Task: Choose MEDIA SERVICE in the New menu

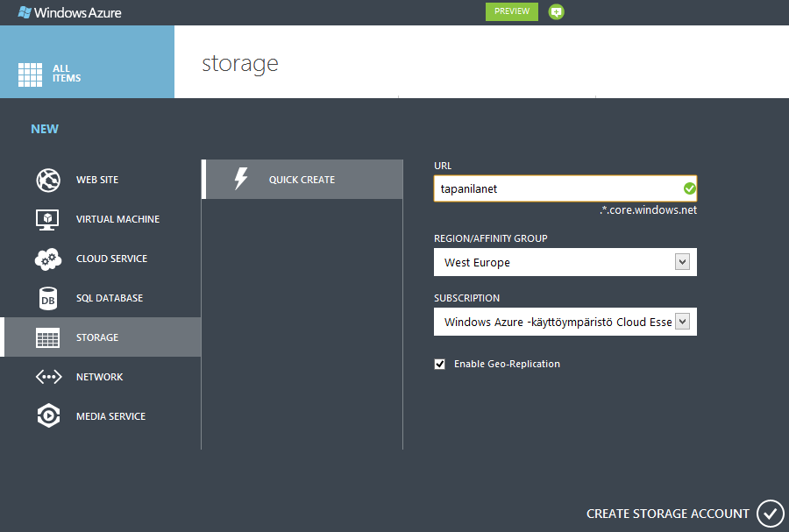Action: coord(110,416)
